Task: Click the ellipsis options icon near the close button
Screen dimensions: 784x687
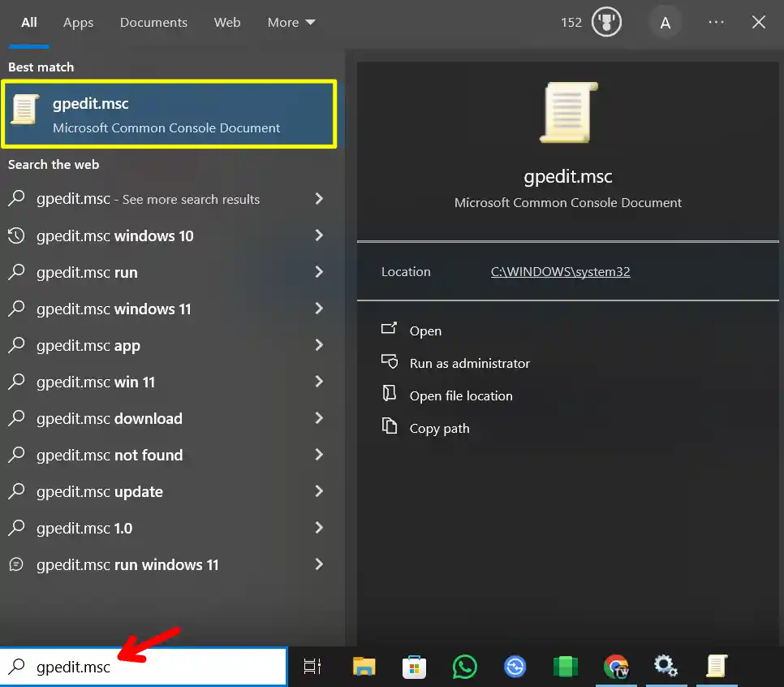Action: (716, 22)
